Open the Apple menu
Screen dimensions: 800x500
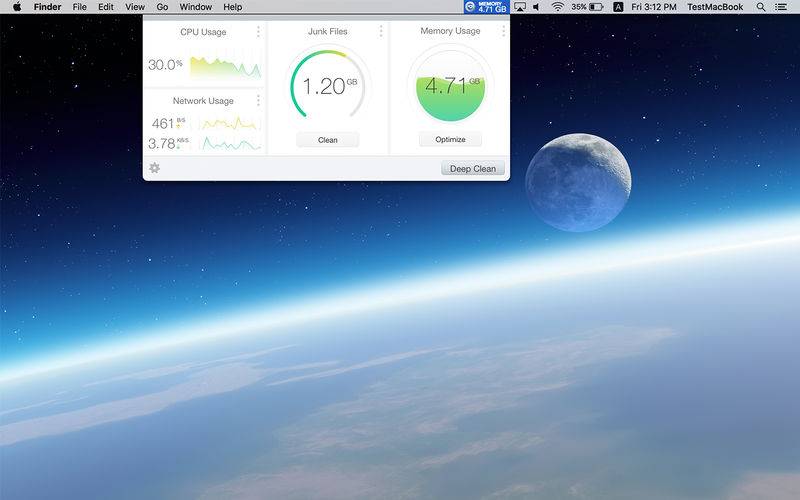(x=17, y=7)
